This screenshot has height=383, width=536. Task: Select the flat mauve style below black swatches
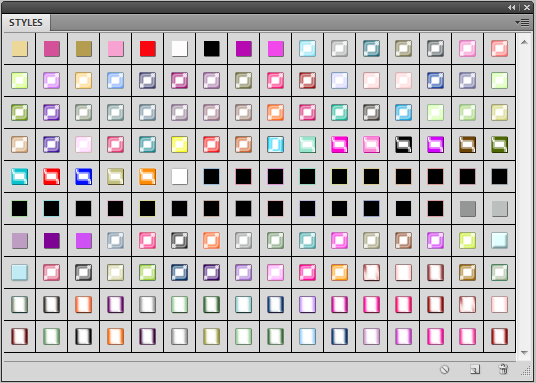coord(19,240)
